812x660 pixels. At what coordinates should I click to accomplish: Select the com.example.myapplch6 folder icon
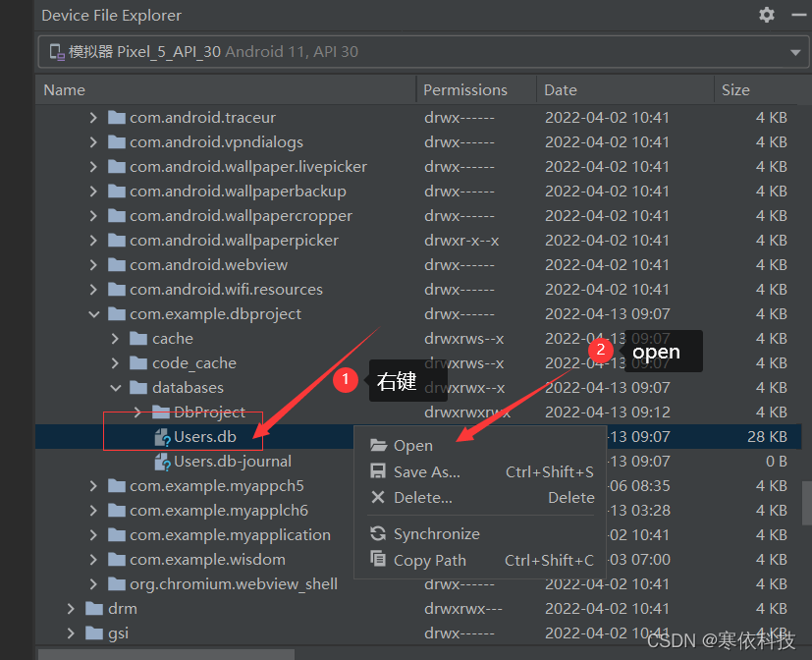click(x=117, y=511)
